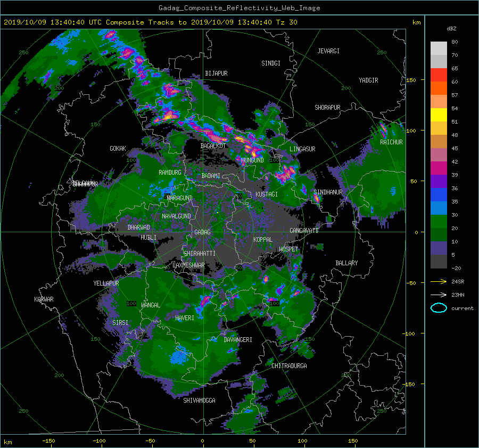Click the -100 tick on bottom axis
The height and width of the screenshot is (448, 479).
coord(99,441)
